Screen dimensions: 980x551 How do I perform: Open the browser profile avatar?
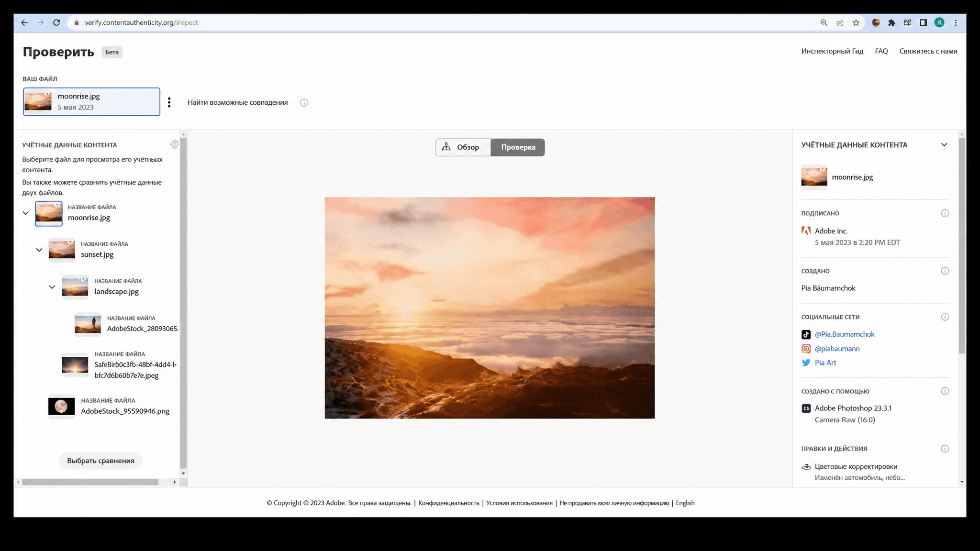click(x=940, y=22)
